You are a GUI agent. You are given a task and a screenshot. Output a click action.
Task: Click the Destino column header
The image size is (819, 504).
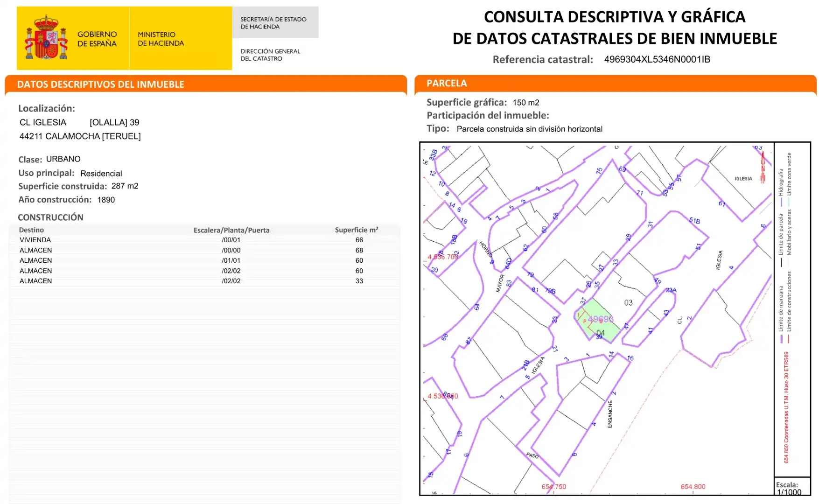click(31, 230)
